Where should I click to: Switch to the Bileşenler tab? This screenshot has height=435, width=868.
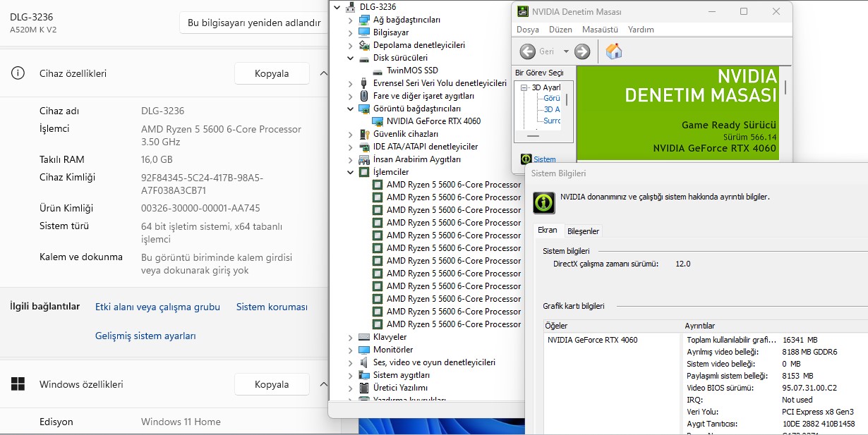tap(584, 231)
